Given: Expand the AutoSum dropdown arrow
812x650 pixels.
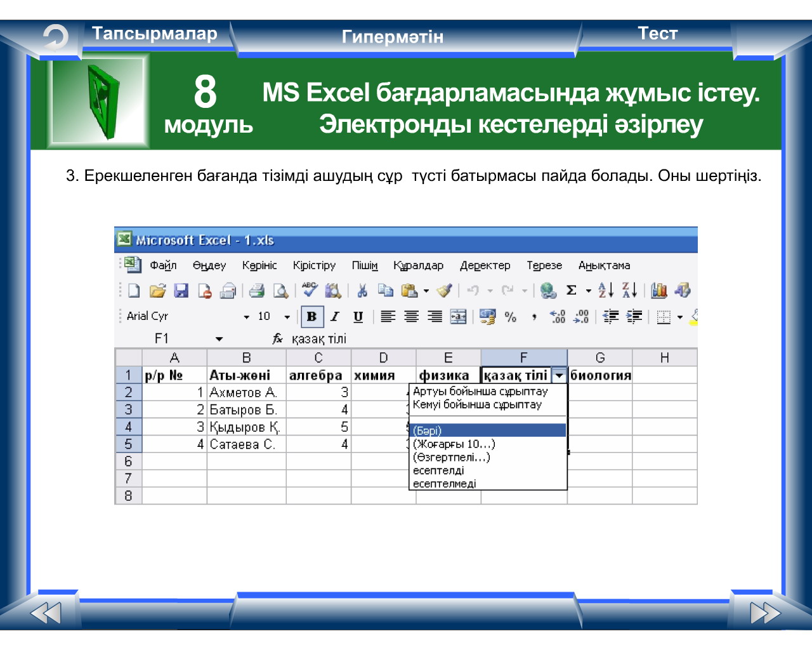Looking at the screenshot, I should [588, 291].
